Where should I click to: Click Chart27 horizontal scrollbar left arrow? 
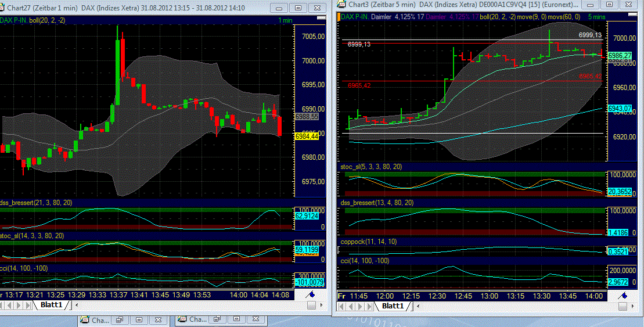click(x=77, y=306)
